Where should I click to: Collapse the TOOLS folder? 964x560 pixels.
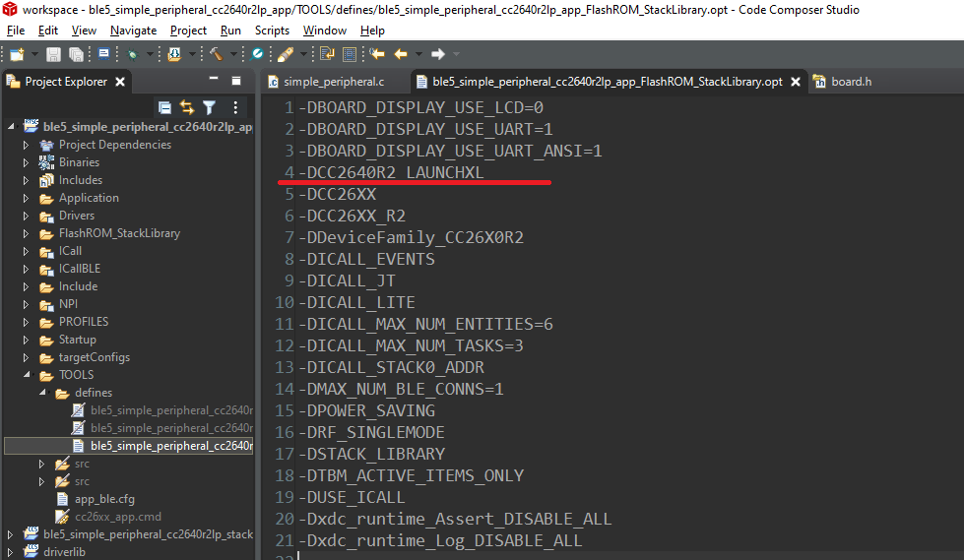click(x=26, y=375)
